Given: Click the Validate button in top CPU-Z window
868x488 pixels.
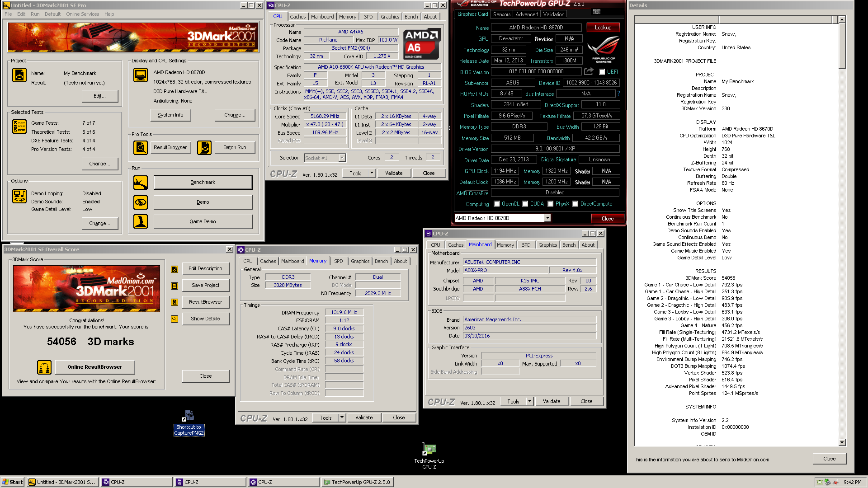Looking at the screenshot, I should click(394, 173).
